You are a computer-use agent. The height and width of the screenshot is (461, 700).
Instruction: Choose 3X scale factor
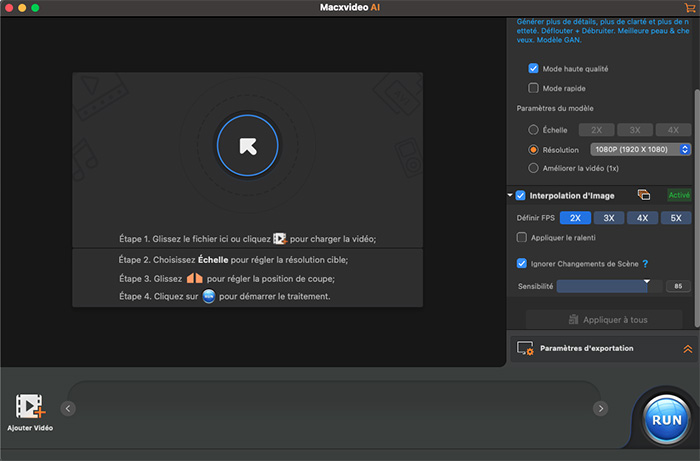tap(634, 130)
